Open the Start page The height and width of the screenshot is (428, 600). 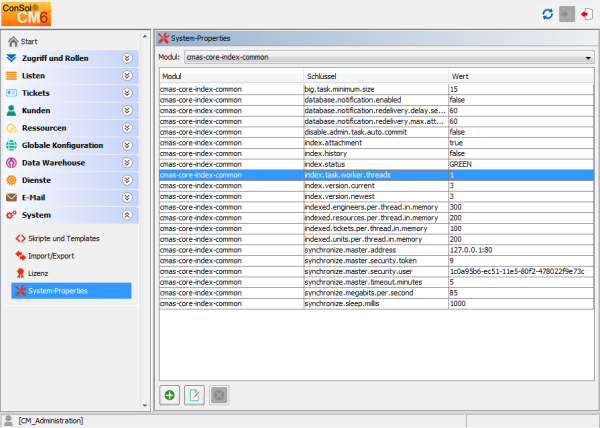click(29, 41)
